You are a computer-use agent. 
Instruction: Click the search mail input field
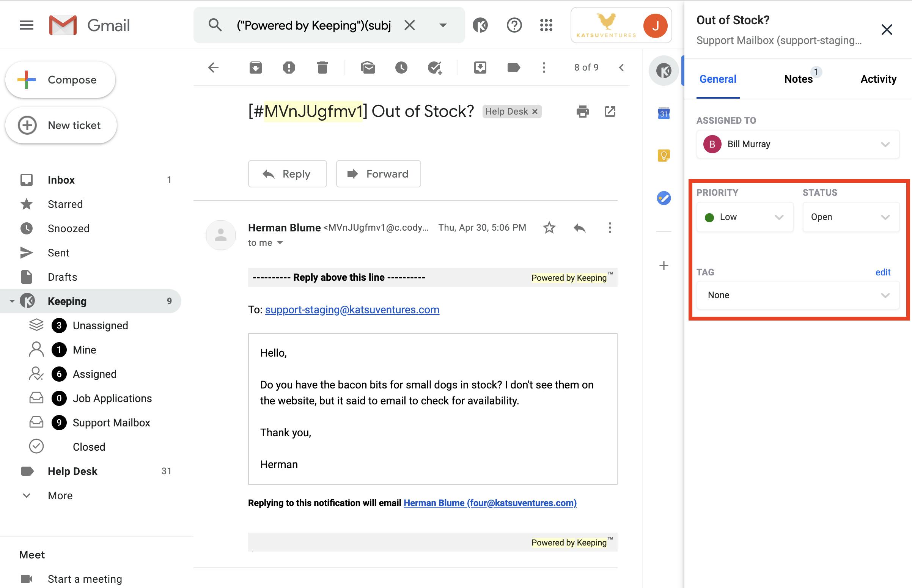pyautogui.click(x=314, y=25)
